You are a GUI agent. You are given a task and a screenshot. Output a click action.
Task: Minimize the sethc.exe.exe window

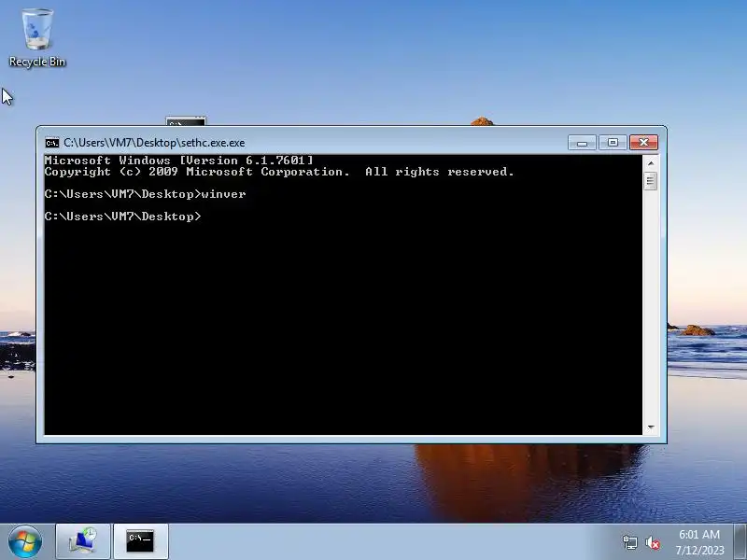point(582,143)
